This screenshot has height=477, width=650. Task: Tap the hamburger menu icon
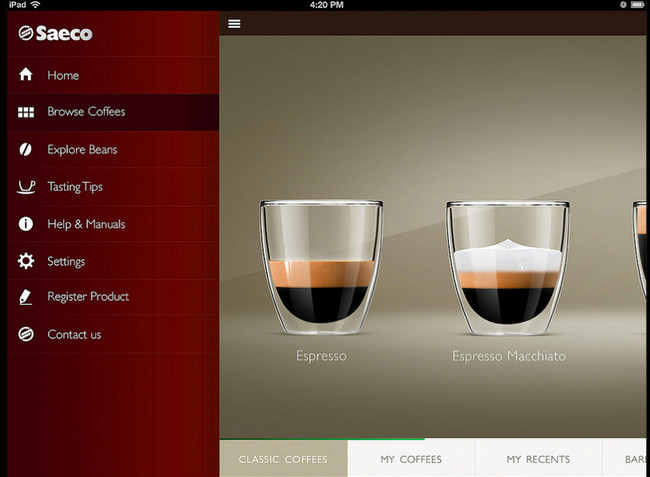pos(234,24)
